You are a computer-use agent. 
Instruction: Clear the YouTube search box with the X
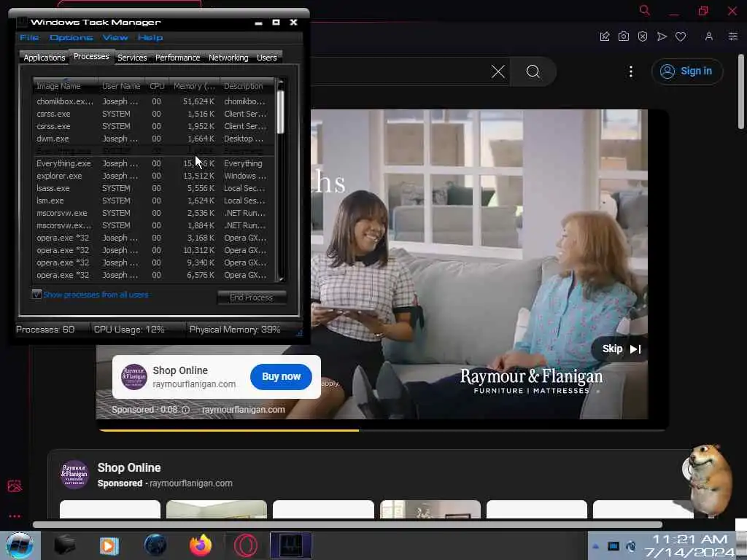[498, 71]
